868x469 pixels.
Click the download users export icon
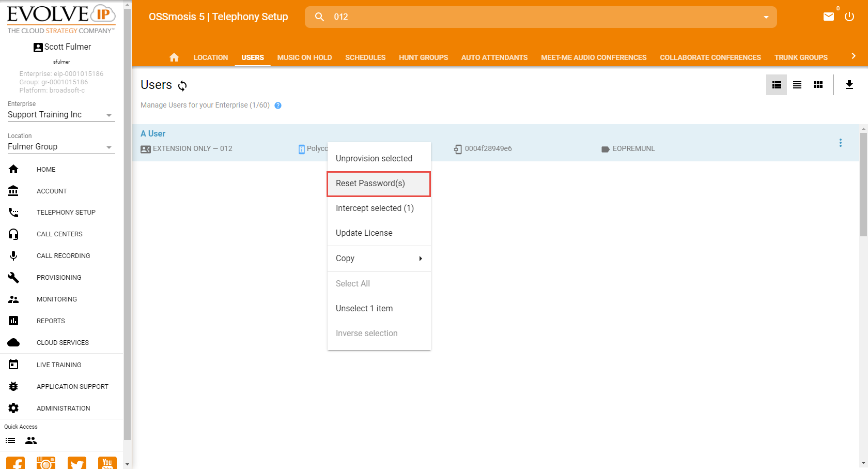click(849, 85)
